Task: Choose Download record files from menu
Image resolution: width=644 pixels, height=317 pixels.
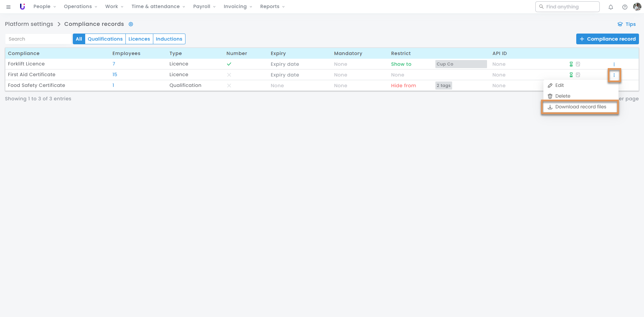Action: pyautogui.click(x=580, y=107)
